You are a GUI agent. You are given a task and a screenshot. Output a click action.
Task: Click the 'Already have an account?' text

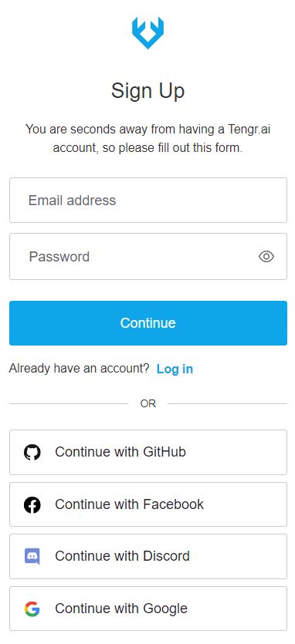click(x=79, y=369)
